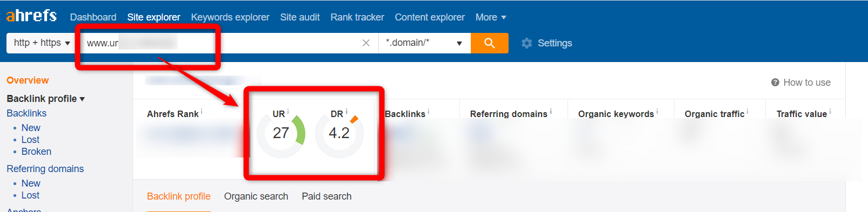Switch to the Organic search tab
The height and width of the screenshot is (212, 868).
pos(256,196)
